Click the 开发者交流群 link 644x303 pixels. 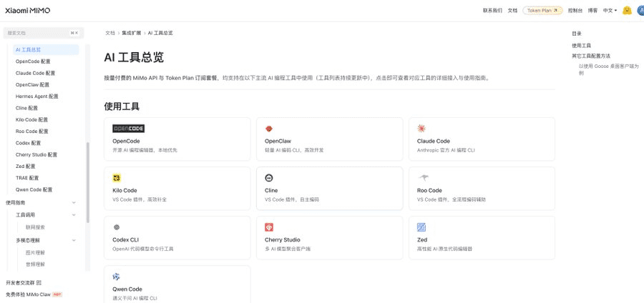pyautogui.click(x=21, y=283)
